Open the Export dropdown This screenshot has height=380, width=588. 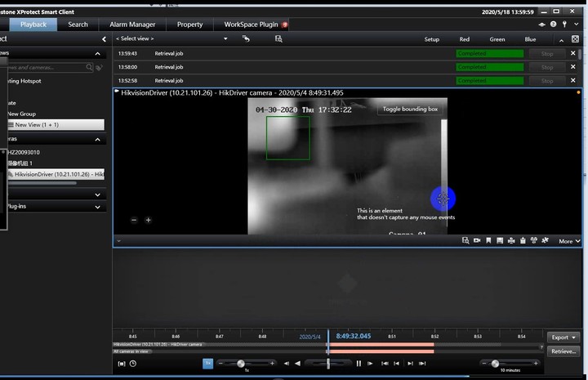563,337
